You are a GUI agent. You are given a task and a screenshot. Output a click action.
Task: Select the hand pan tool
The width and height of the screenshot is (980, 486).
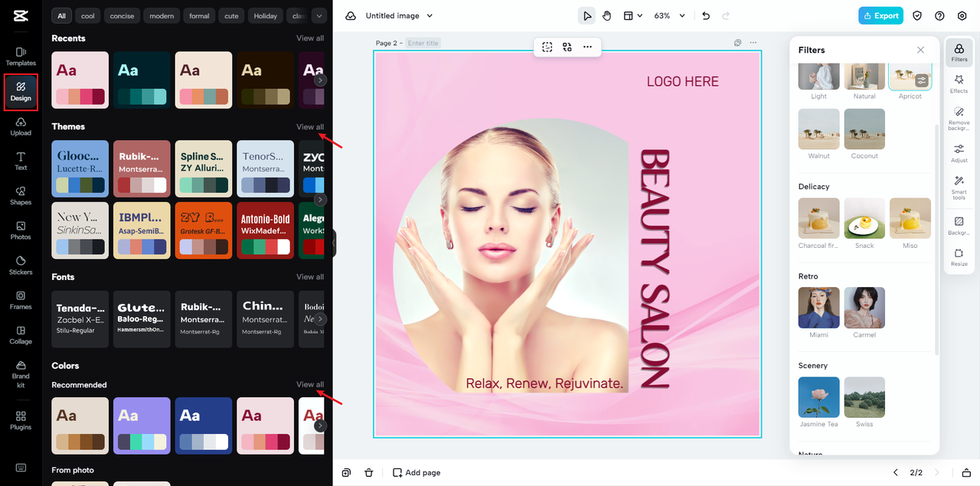click(x=606, y=15)
